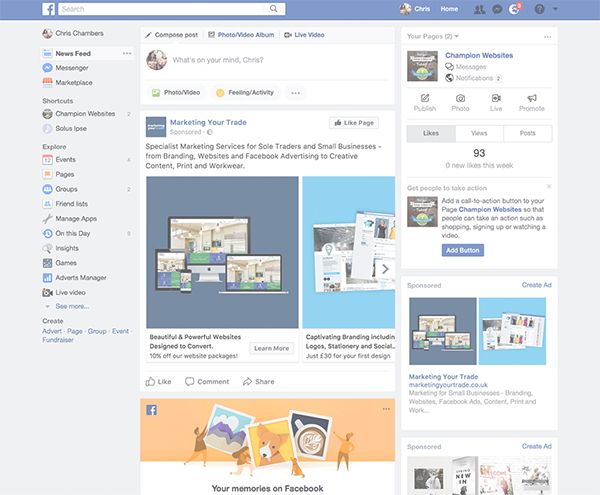Open Notifications for Champion Websites
Viewport: 600px width, 495px height.
474,78
